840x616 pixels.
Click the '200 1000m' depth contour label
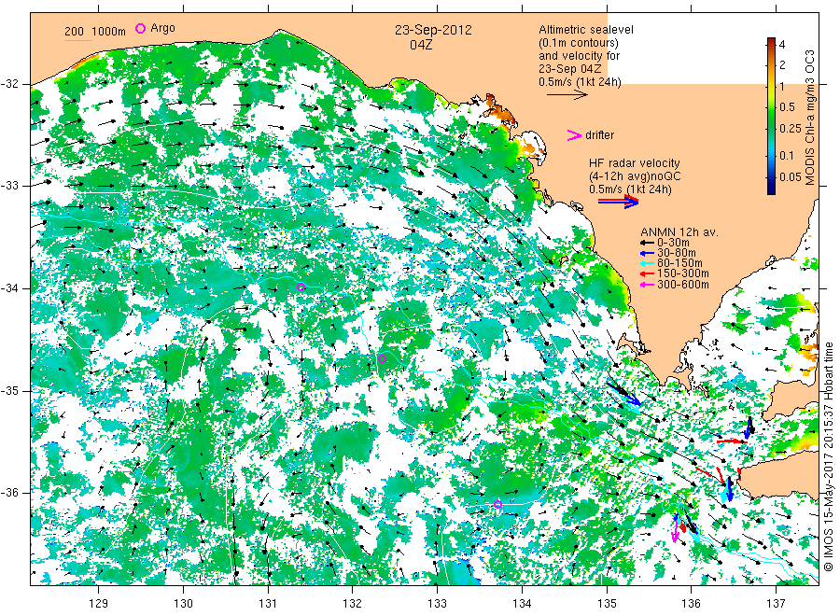(95, 31)
